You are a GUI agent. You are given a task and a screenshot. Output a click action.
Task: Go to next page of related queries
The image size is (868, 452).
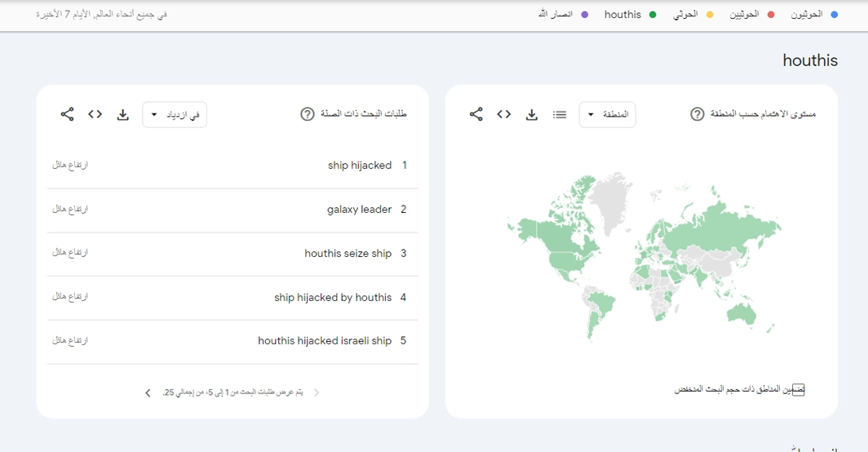148,393
